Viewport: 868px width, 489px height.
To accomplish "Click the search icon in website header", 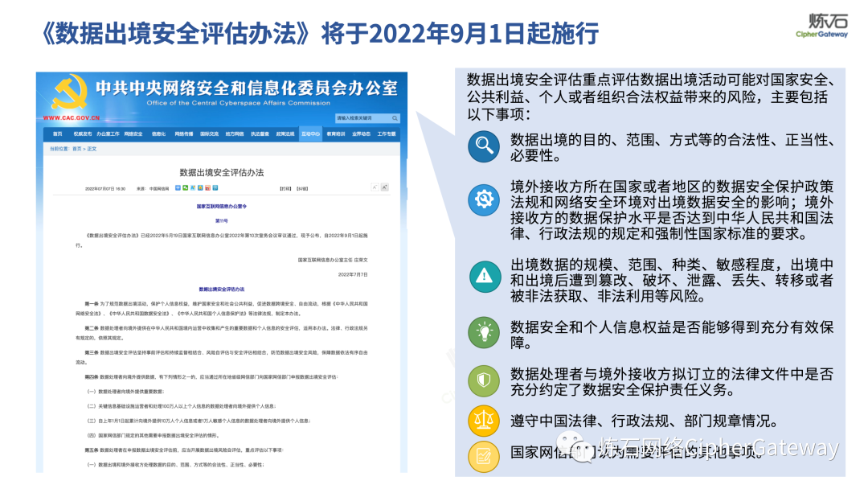I will [395, 118].
